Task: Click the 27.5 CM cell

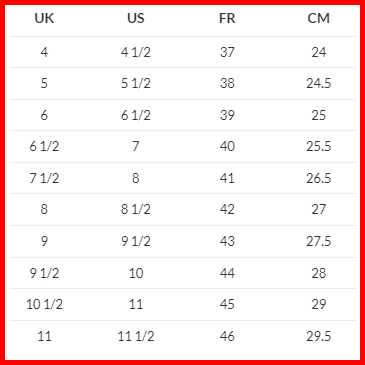Action: pyautogui.click(x=319, y=241)
